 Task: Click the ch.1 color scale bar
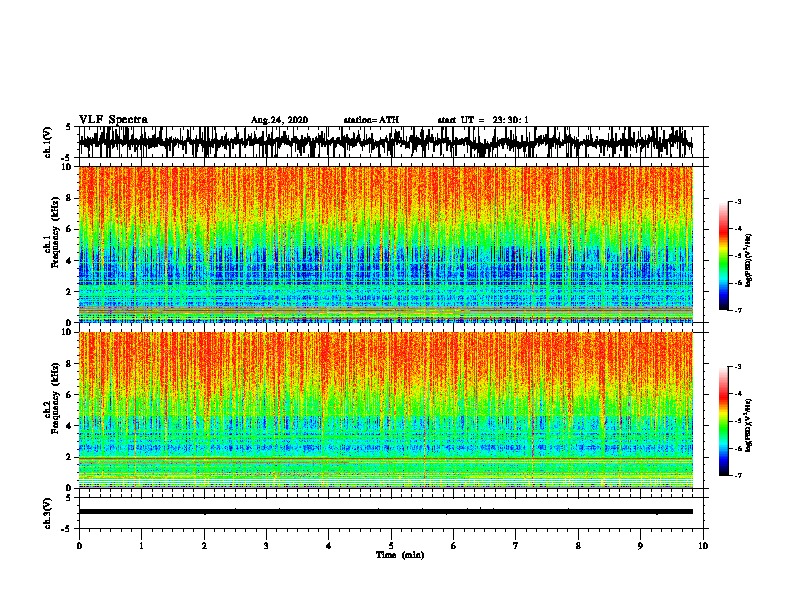[723, 256]
